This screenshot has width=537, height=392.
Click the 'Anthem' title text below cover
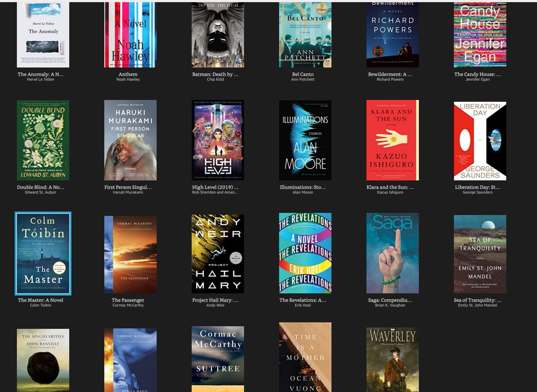[128, 74]
